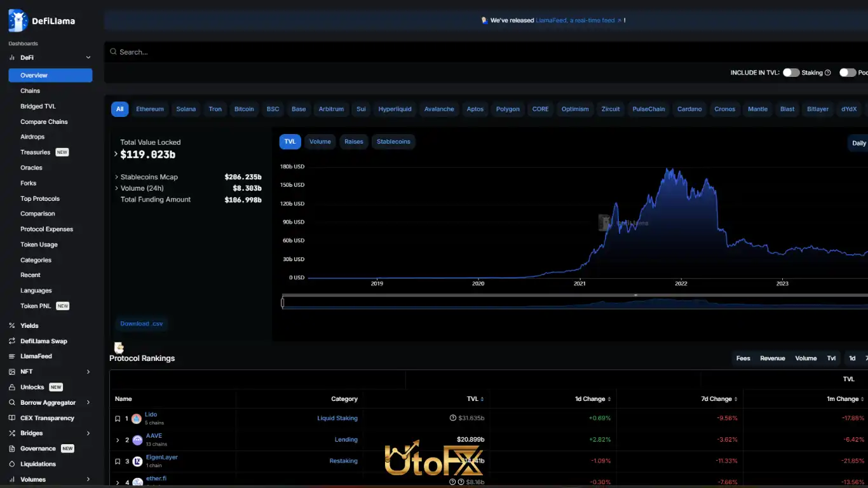Screen dimensions: 868x488
Task: Select the Solana chain tab
Action: coord(186,109)
